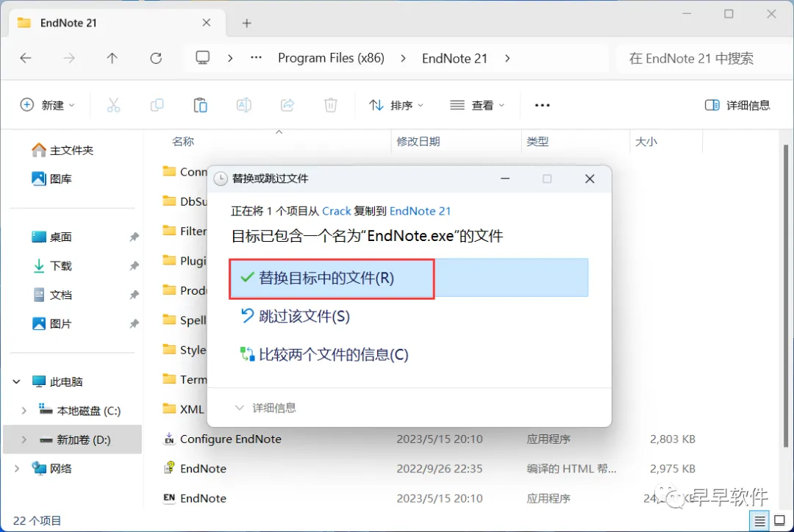Screen dimensions: 794x532
Task: Click Program Files (x86) in address bar
Action: (331, 58)
